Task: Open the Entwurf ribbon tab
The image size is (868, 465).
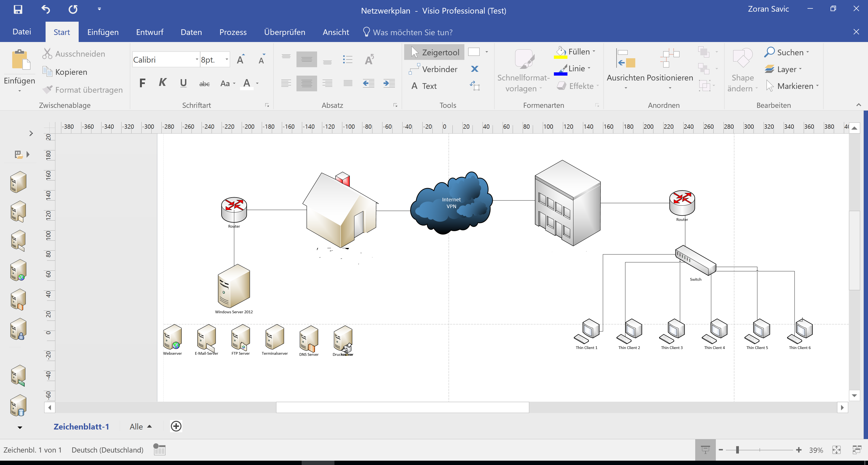Action: pos(150,32)
